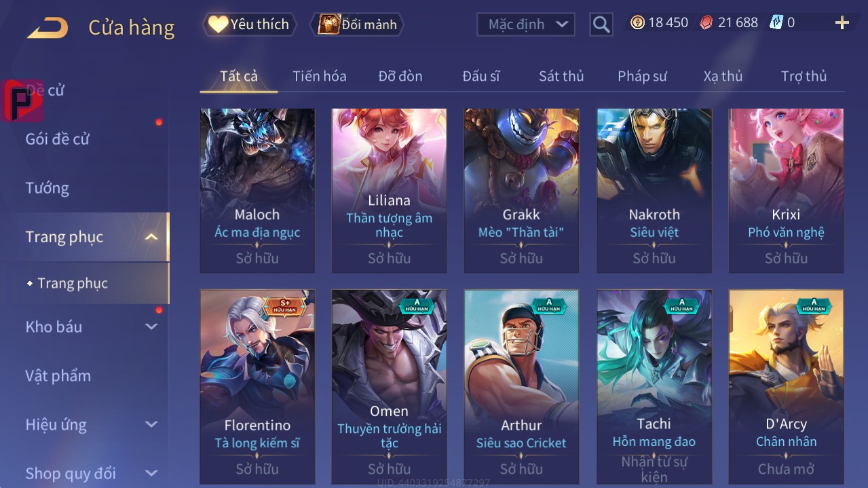Tap the blue voucher currency icon
The width and height of the screenshot is (868, 488).
(x=776, y=22)
